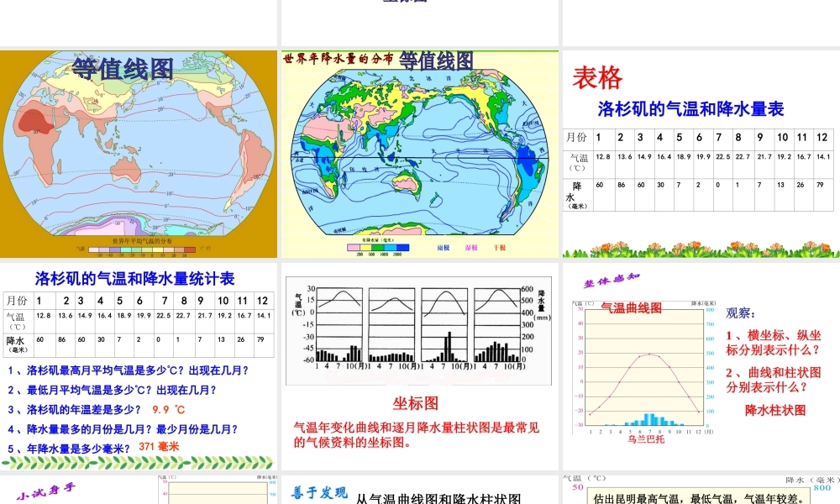840x504 pixels.
Task: Click the legend label 湿极 on precipitation map
Action: [471, 248]
